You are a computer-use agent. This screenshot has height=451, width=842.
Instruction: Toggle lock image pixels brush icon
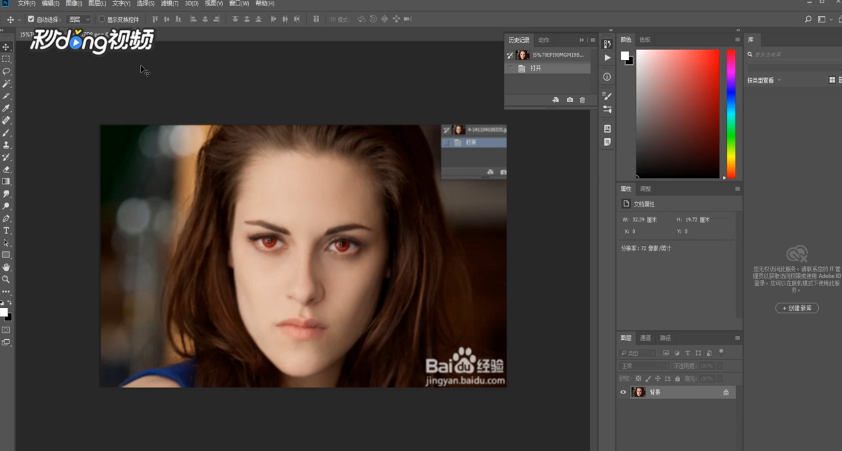(648, 379)
